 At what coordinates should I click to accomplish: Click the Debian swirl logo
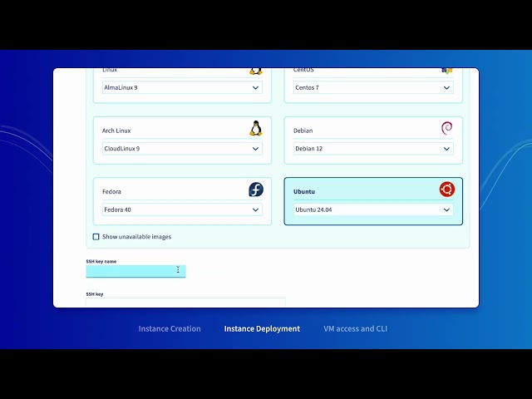(447, 128)
